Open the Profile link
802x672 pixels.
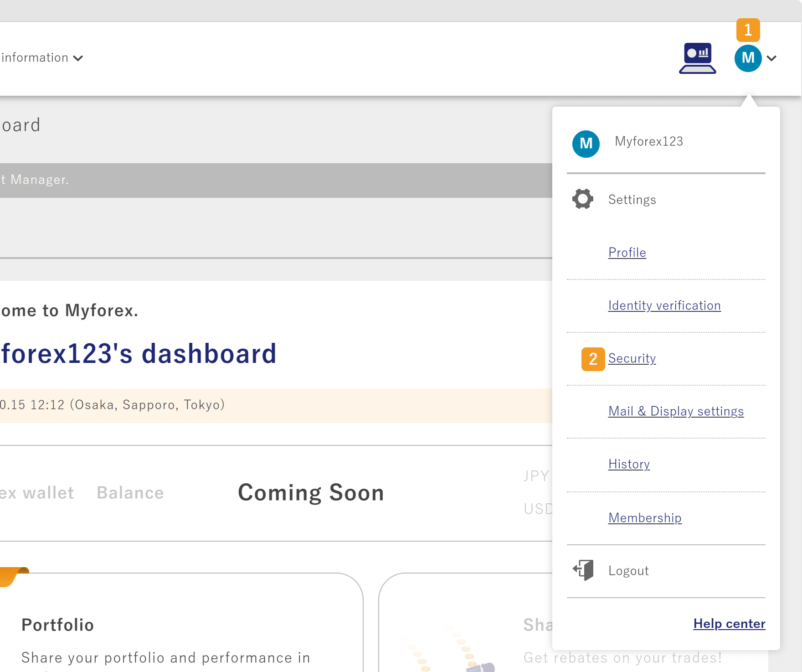click(x=627, y=253)
